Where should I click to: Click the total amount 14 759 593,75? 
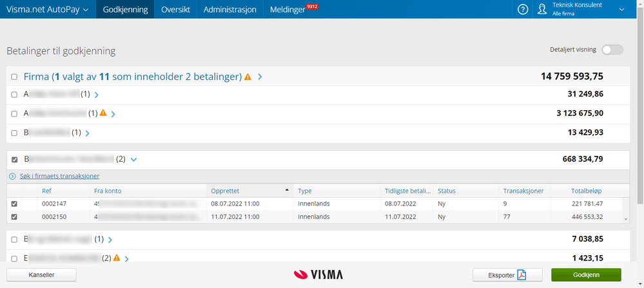pos(572,77)
